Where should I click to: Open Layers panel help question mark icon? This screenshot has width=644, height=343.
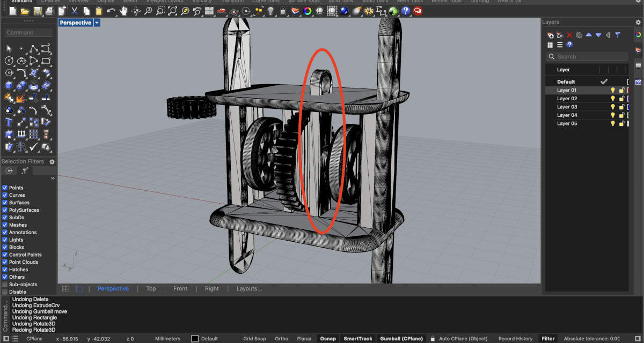[x=569, y=44]
